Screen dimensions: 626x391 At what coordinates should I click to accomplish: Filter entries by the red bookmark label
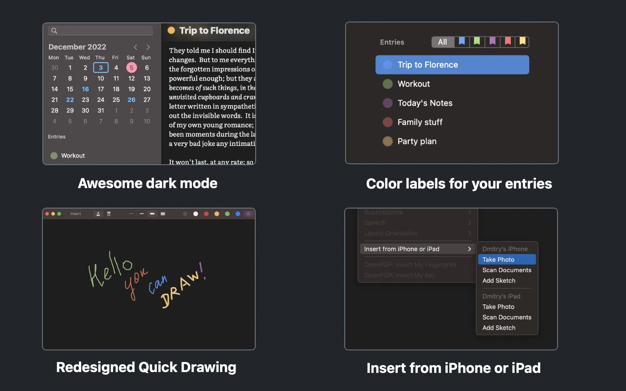click(x=507, y=42)
